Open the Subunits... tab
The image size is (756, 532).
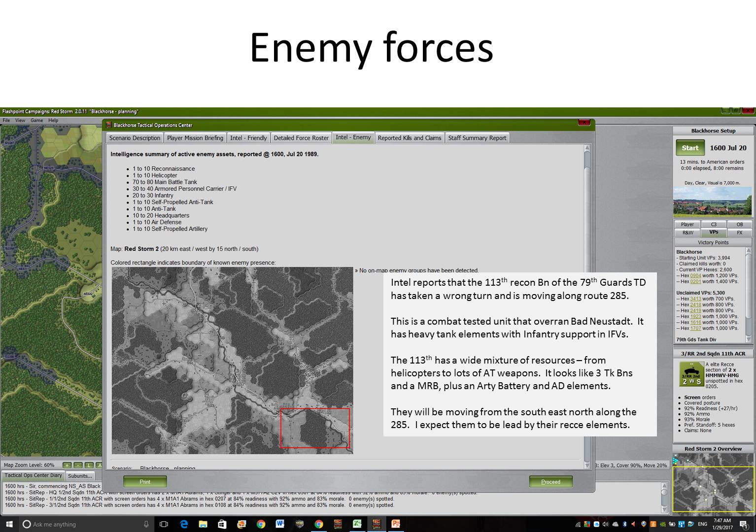coord(80,476)
